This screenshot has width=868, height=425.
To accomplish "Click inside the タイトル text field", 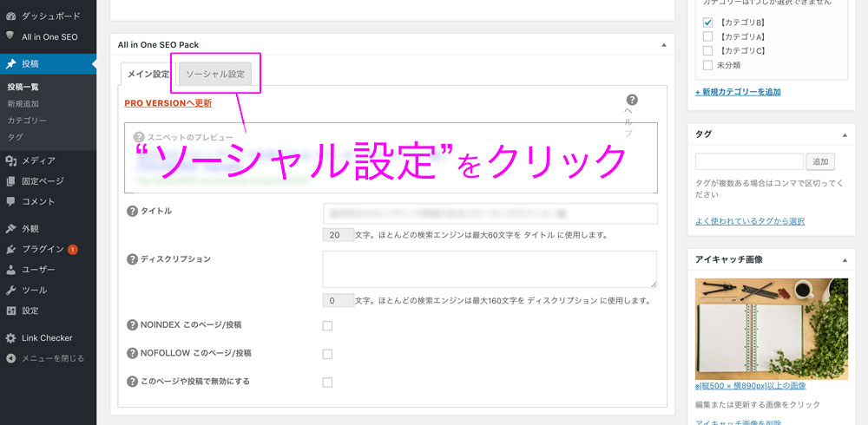I will click(x=490, y=213).
